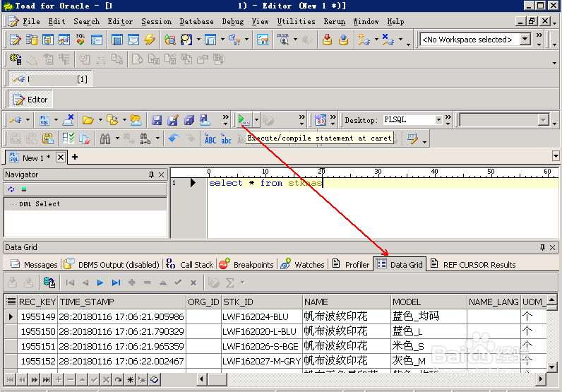Expand the Execute button dropdown arrow
562x392 pixels.
pyautogui.click(x=256, y=120)
